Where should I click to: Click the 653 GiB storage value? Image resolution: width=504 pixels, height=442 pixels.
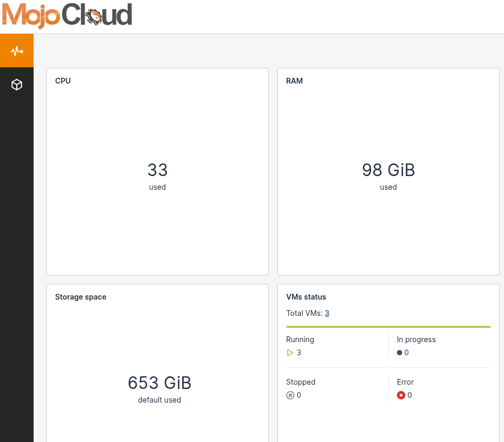click(x=160, y=383)
